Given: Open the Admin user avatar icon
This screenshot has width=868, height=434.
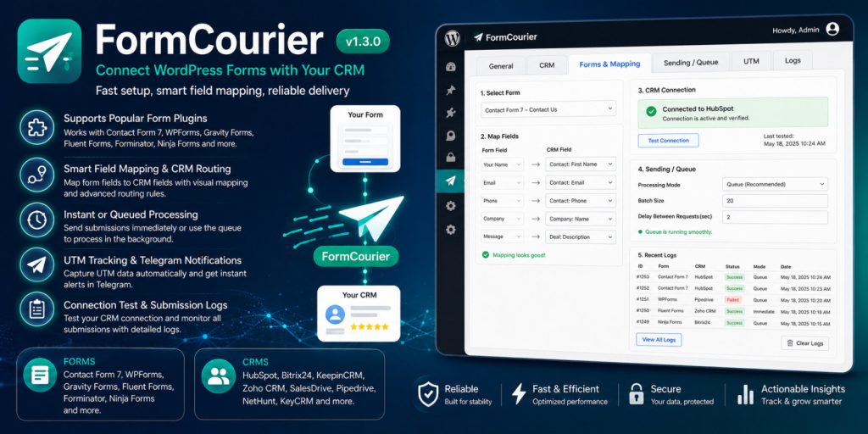Looking at the screenshot, I should (x=832, y=29).
